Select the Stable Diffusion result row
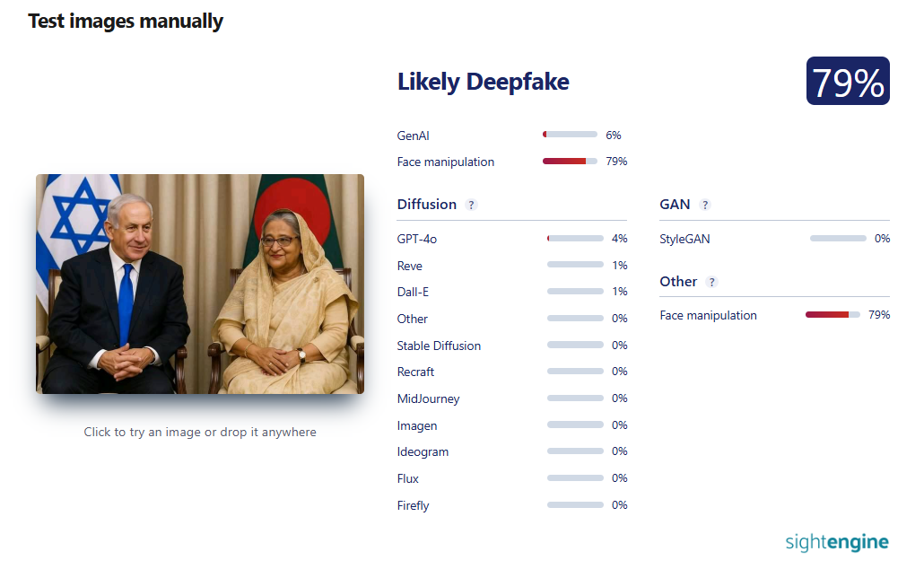The height and width of the screenshot is (569, 924). coord(511,346)
